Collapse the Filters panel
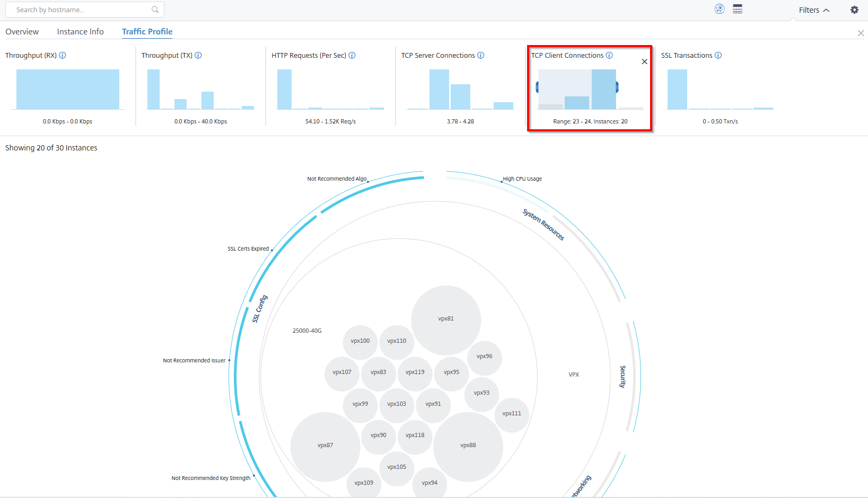 814,10
